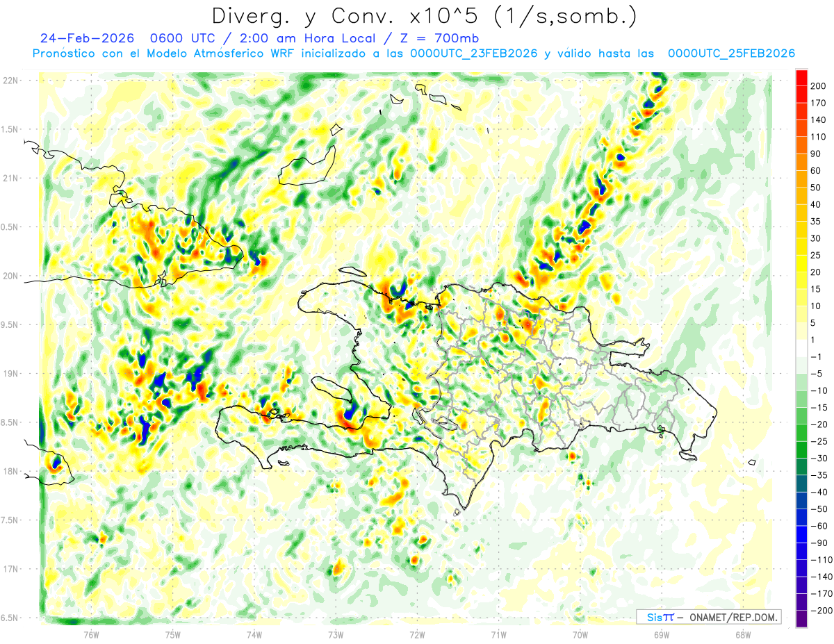Click the '18N' latitude label
The height and width of the screenshot is (644, 834).
pos(10,472)
